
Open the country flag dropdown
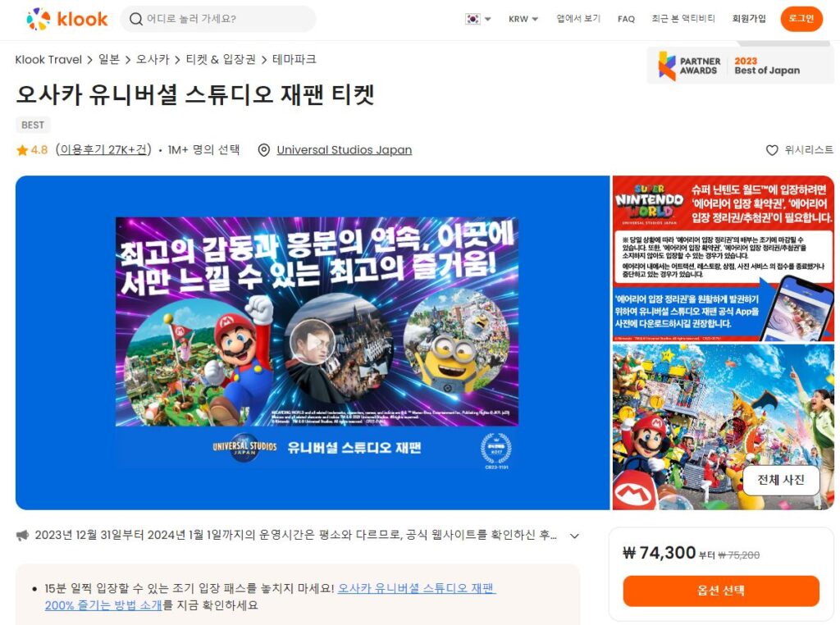478,19
